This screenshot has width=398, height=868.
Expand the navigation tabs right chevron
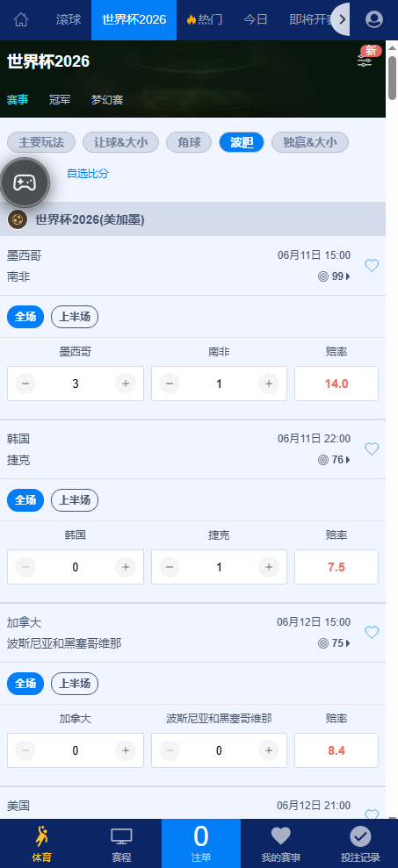[x=342, y=20]
